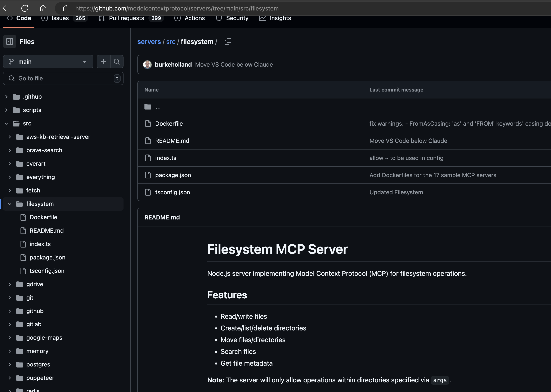
Task: Open commit 'Move VS Code below Claude' in header
Action: coord(234,64)
